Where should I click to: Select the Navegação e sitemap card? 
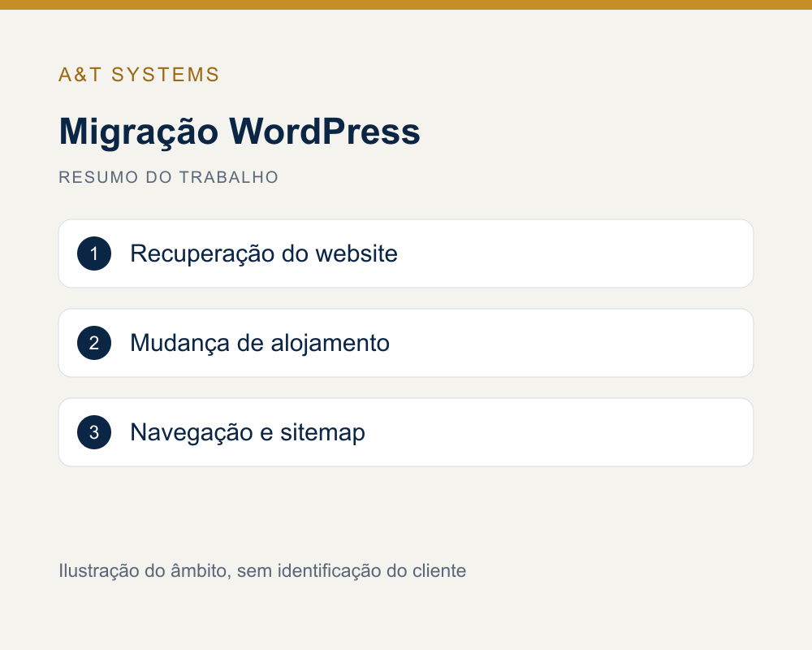click(406, 432)
